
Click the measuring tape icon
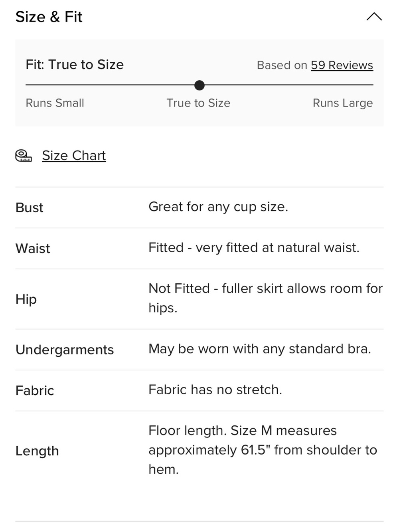coord(24,156)
